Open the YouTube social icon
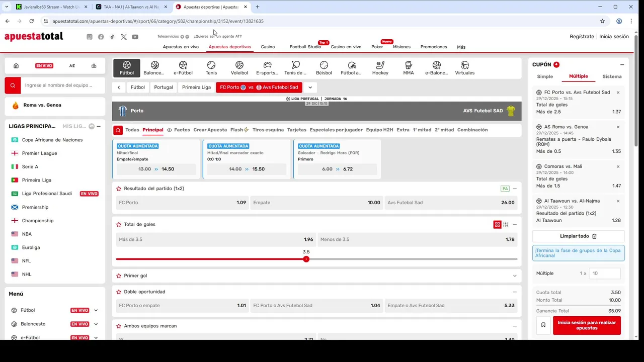The height and width of the screenshot is (362, 644). [135, 37]
